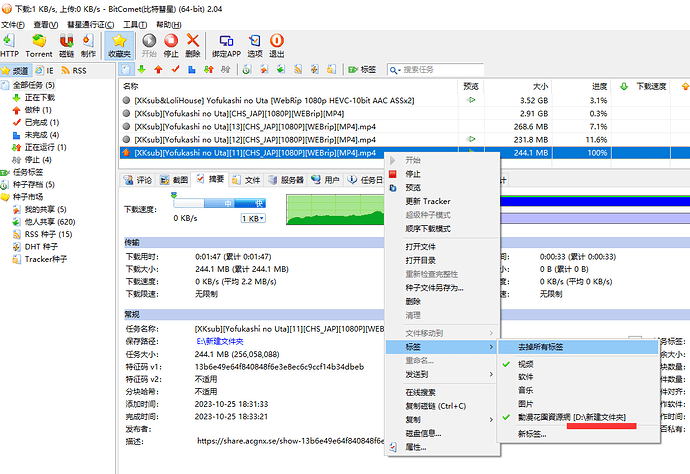Toggle the 视频 tag checkmark

tap(506, 364)
